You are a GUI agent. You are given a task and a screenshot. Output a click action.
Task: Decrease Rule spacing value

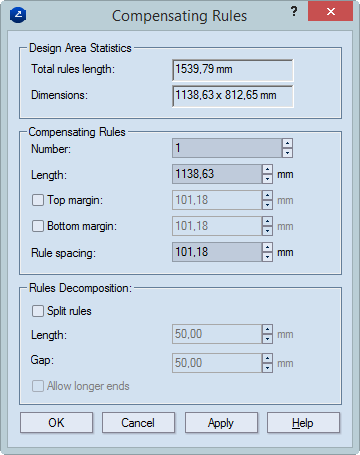point(267,257)
